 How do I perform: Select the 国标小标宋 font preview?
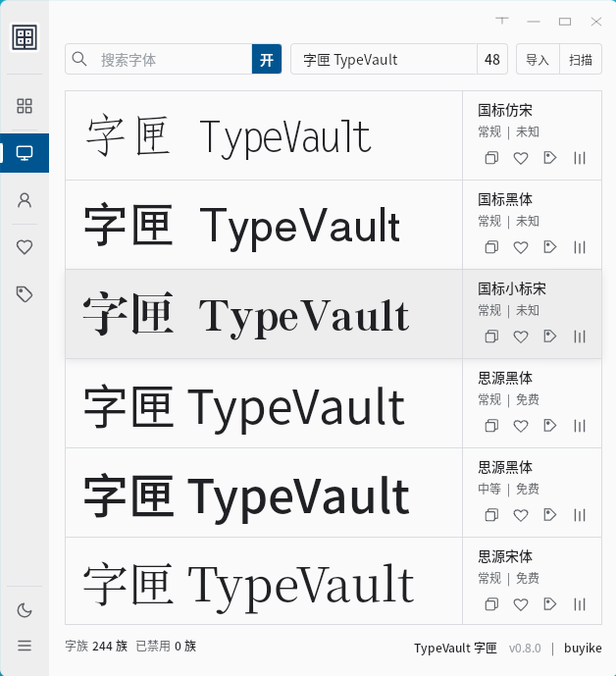[264, 314]
